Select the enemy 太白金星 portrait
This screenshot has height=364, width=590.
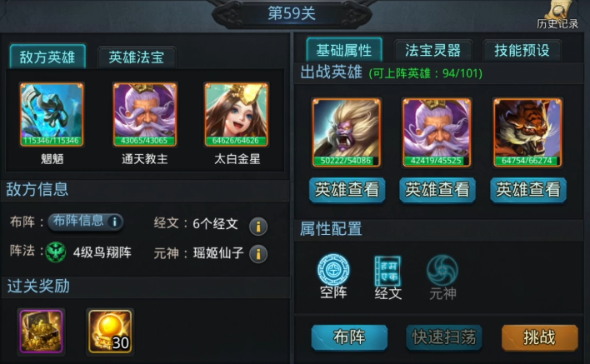[236, 114]
